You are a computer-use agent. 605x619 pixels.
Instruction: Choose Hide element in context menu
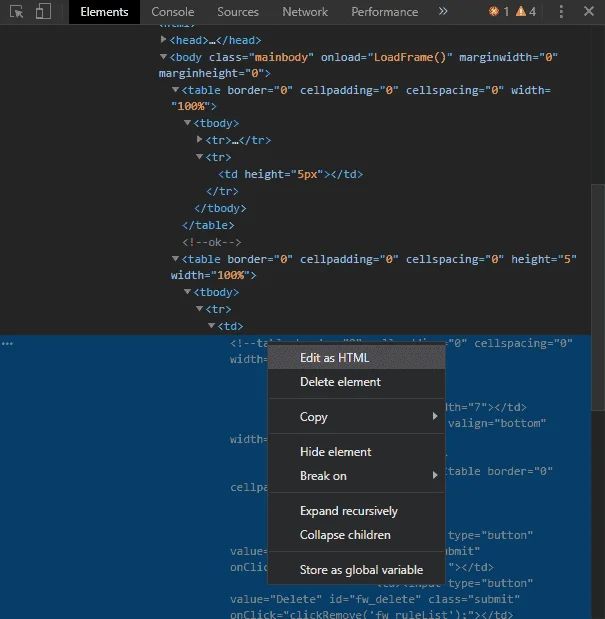pos(356,452)
